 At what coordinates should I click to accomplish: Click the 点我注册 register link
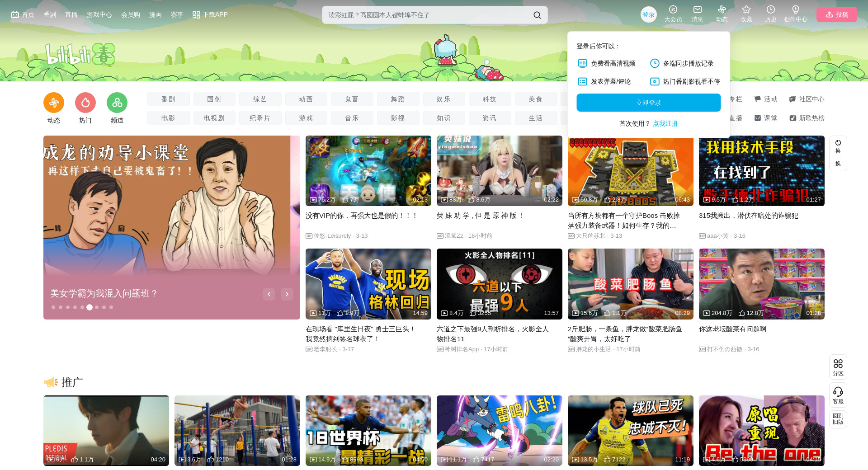pyautogui.click(x=665, y=123)
